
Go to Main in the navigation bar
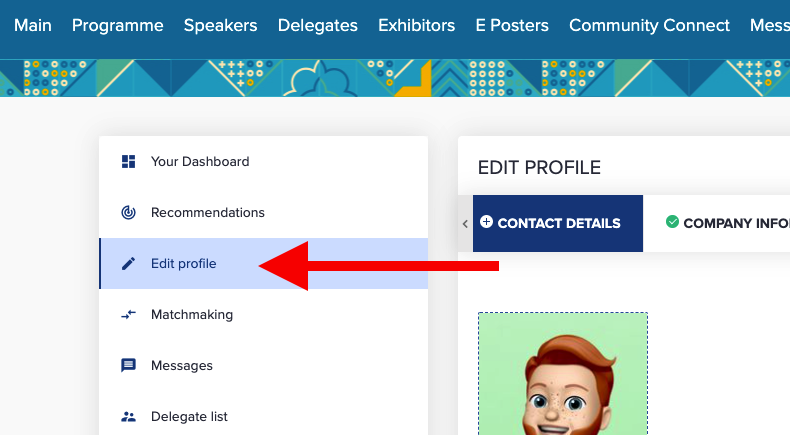[x=33, y=25]
